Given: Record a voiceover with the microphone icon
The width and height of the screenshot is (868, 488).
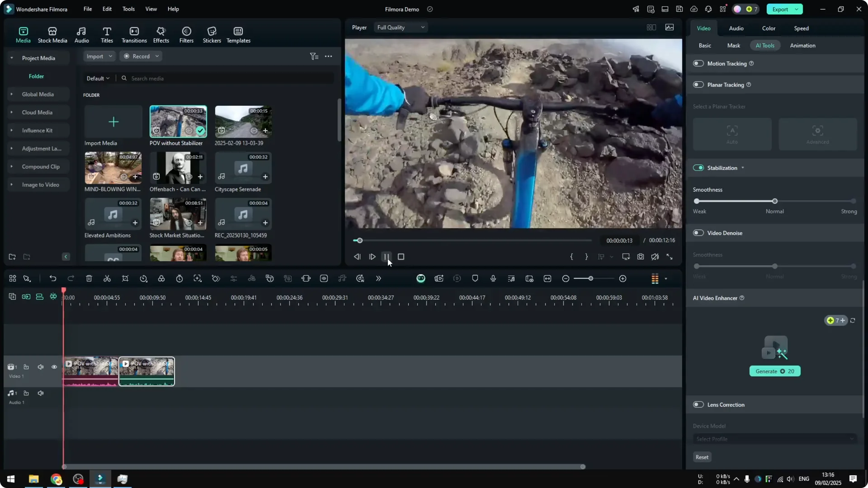Looking at the screenshot, I should 493,278.
